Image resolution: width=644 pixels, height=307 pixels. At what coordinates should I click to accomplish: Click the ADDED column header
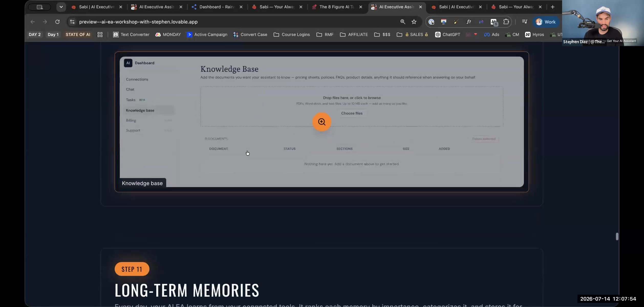444,149
